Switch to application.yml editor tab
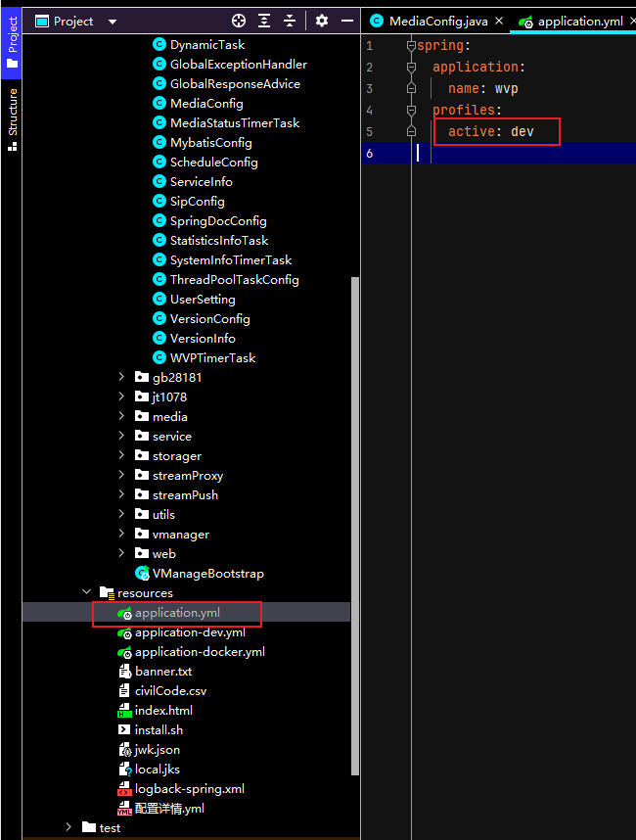 pos(571,22)
